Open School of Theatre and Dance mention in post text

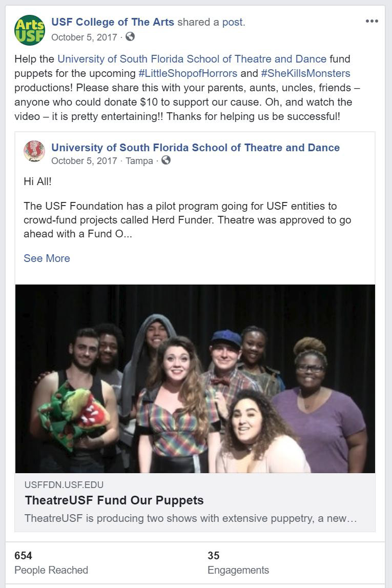click(x=192, y=59)
